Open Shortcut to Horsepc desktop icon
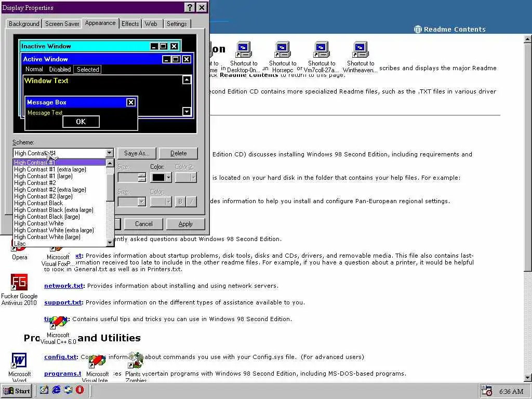 pyautogui.click(x=283, y=57)
